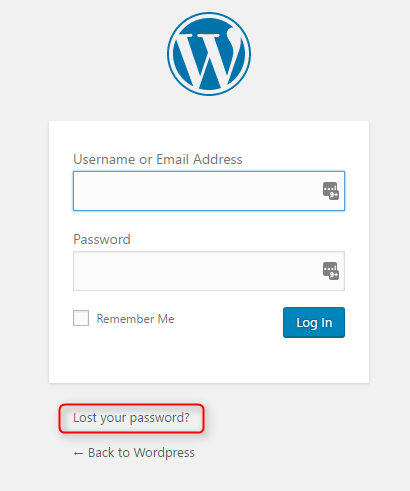This screenshot has width=410, height=491.
Task: Click the Username or Email Address label
Action: pos(158,159)
